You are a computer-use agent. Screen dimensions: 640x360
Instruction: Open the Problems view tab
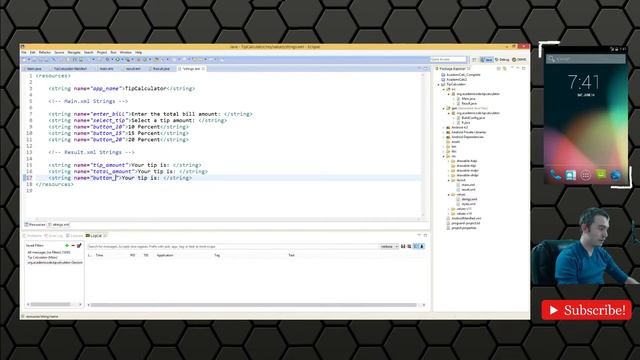click(33, 236)
